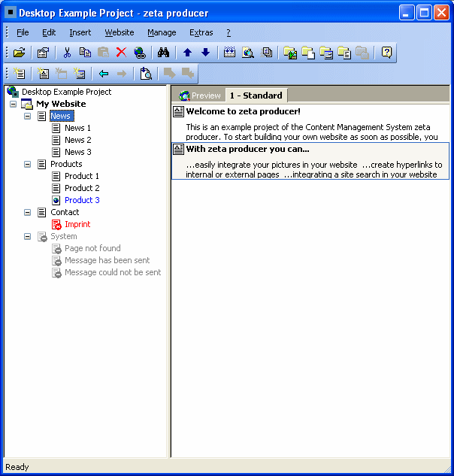Open the ? help menu
The height and width of the screenshot is (476, 454).
pos(229,32)
